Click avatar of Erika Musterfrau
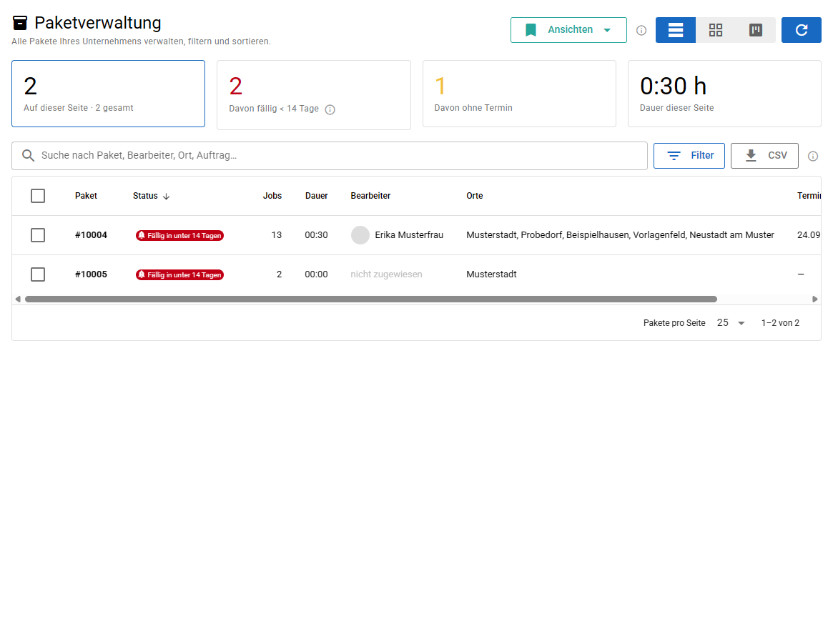The width and height of the screenshot is (833, 644). pyautogui.click(x=360, y=235)
